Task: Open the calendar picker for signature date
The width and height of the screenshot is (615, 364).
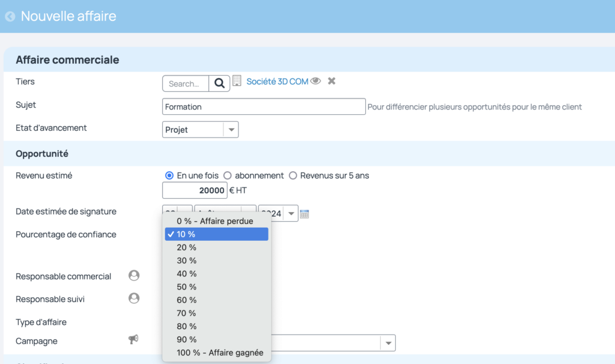Action: pos(304,214)
